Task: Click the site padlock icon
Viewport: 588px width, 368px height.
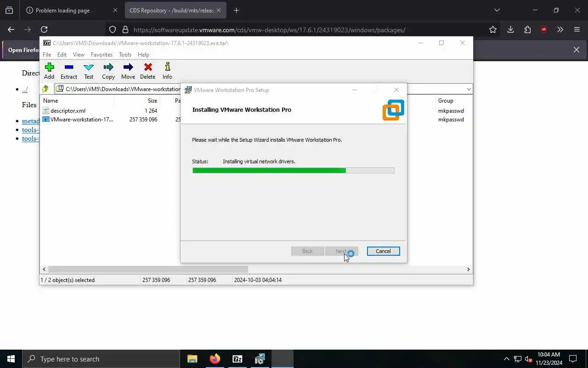Action: [125, 30]
